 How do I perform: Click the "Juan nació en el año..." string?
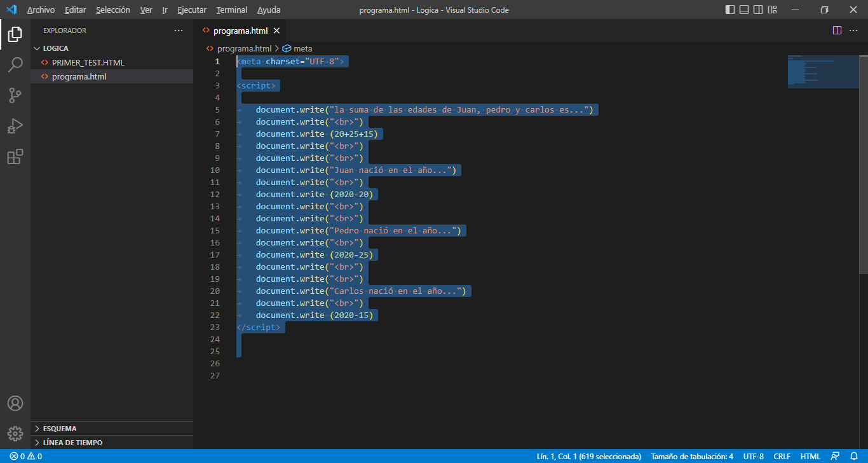[390, 170]
